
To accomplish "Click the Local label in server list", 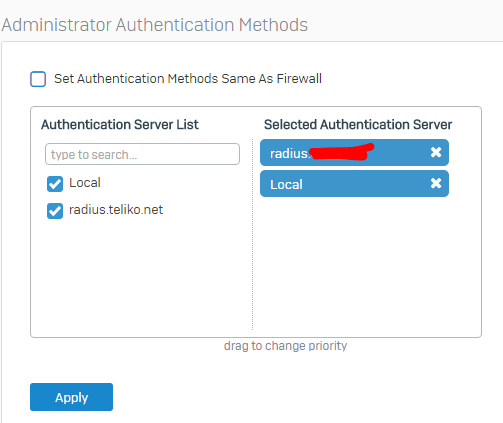I will pyautogui.click(x=85, y=183).
